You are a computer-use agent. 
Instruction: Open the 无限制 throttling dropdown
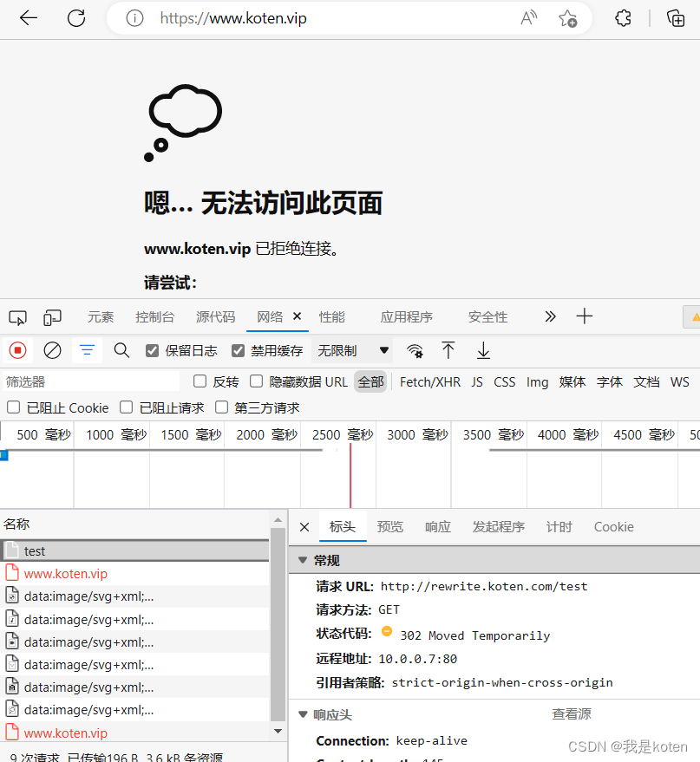[351, 350]
